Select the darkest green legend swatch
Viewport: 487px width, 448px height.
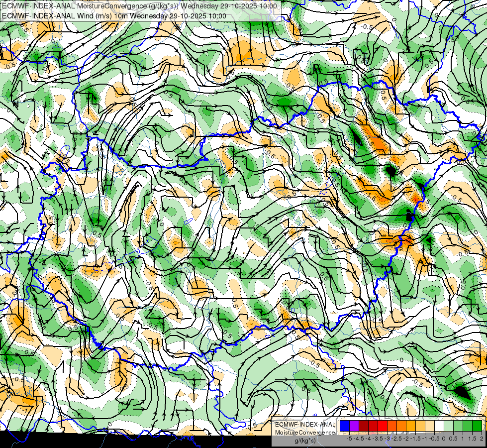[x=477, y=426]
